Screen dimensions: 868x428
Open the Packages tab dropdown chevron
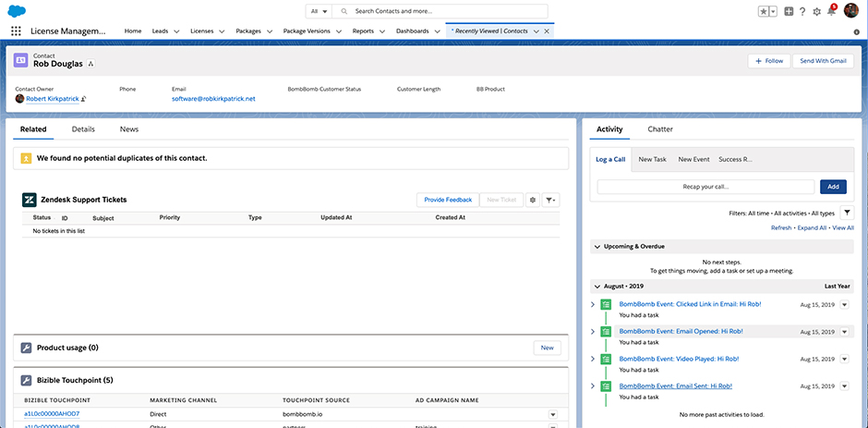(270, 31)
